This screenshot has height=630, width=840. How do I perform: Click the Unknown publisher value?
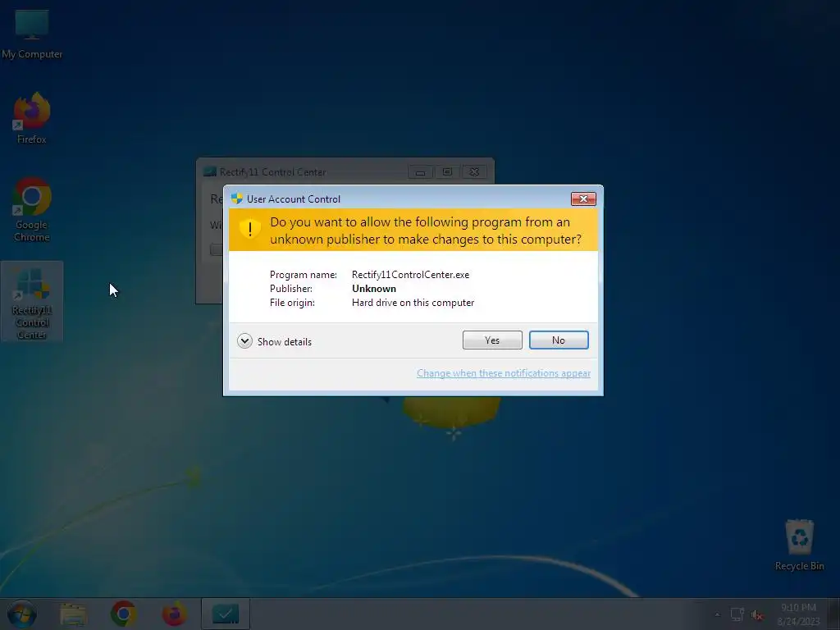374,289
